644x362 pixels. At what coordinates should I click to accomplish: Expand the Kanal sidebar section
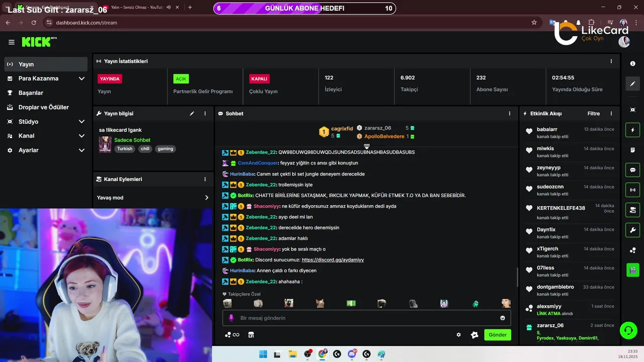(46, 136)
